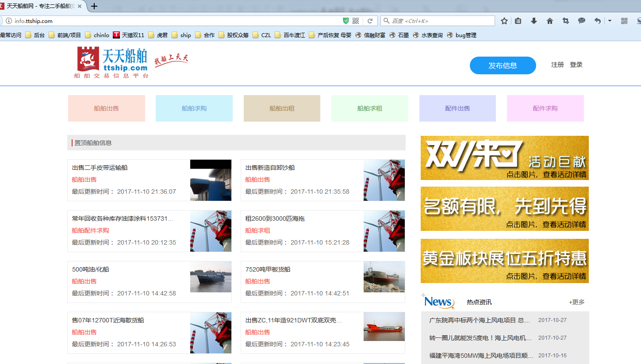
Task: Select the 船舶出售 category tile
Action: pos(107,108)
